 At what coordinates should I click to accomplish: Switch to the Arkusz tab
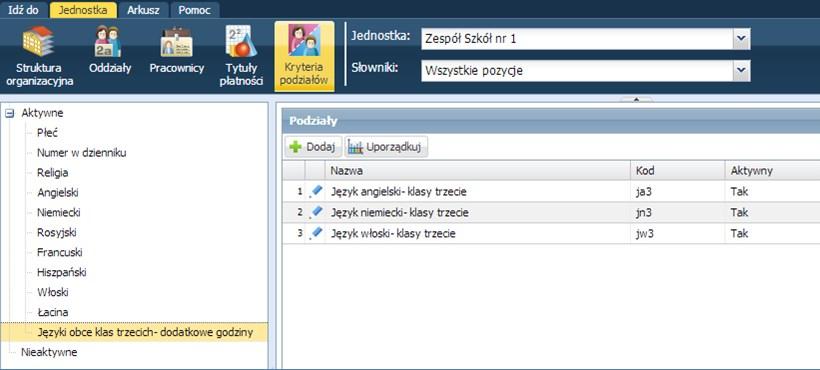(x=143, y=9)
